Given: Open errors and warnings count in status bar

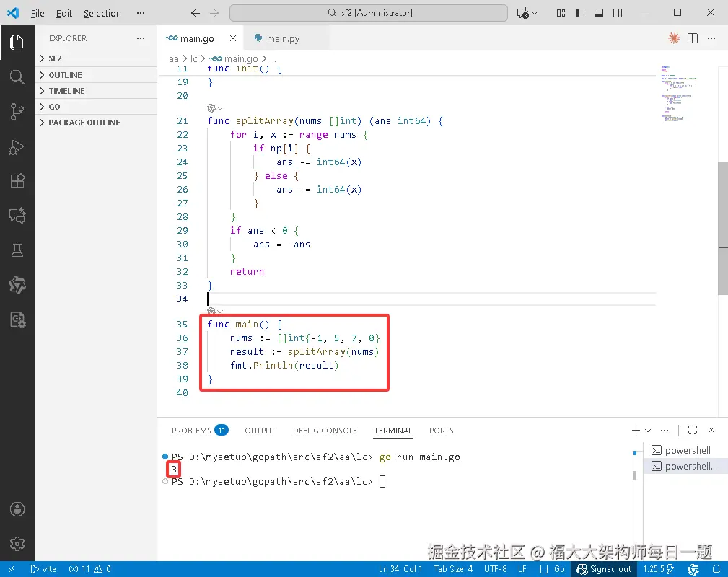Looking at the screenshot, I should 90,569.
